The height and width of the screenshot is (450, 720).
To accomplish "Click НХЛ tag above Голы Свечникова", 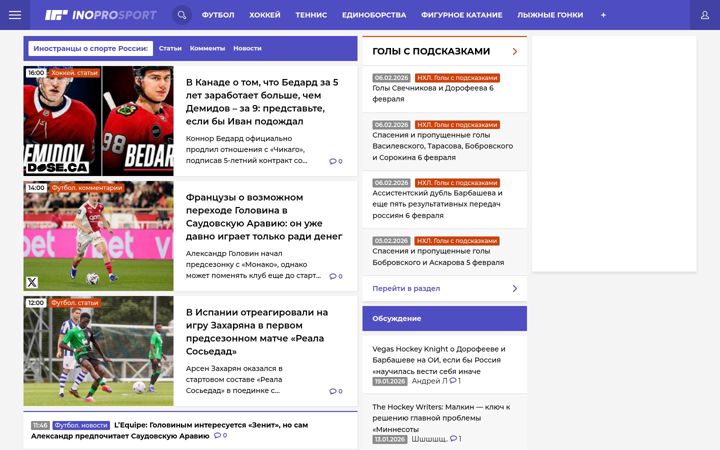I will (x=457, y=78).
